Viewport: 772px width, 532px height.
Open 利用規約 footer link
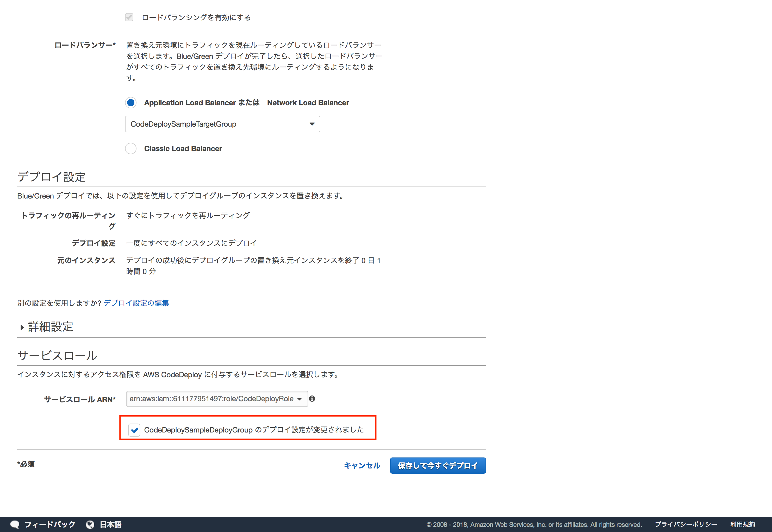click(x=743, y=524)
